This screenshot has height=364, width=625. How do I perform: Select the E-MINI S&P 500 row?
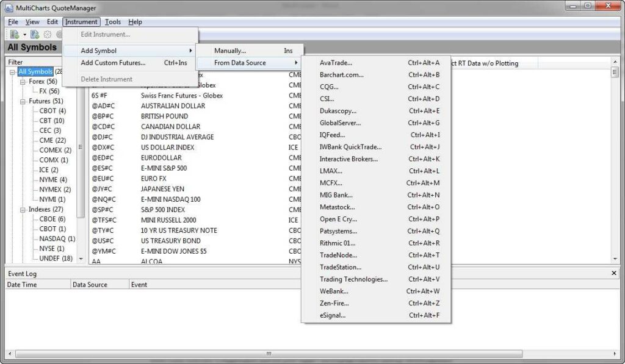(x=164, y=168)
